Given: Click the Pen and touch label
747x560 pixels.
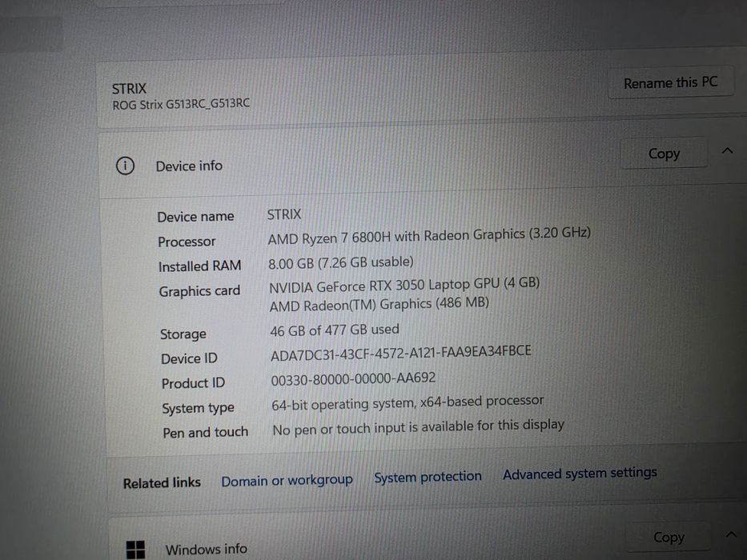Looking at the screenshot, I should (x=205, y=432).
